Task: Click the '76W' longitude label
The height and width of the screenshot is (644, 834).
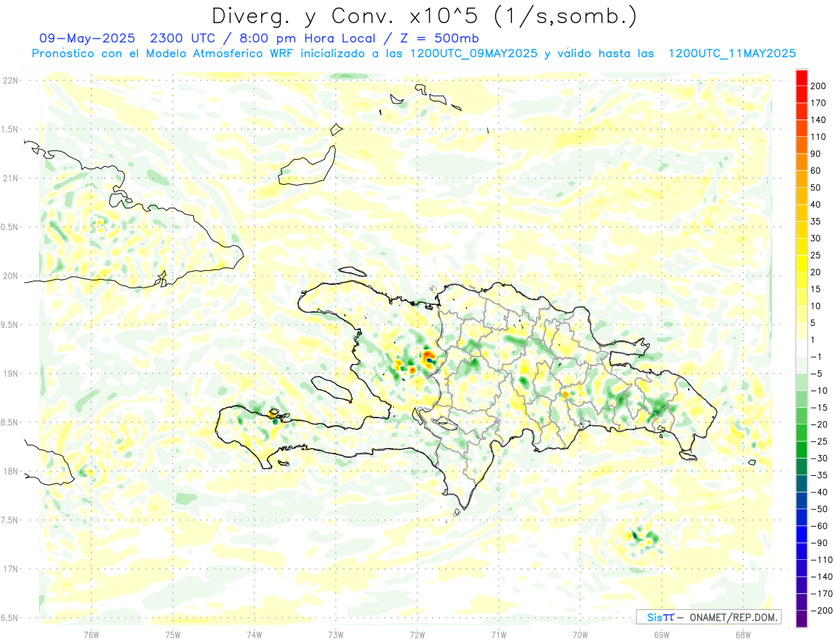Action: (x=91, y=634)
